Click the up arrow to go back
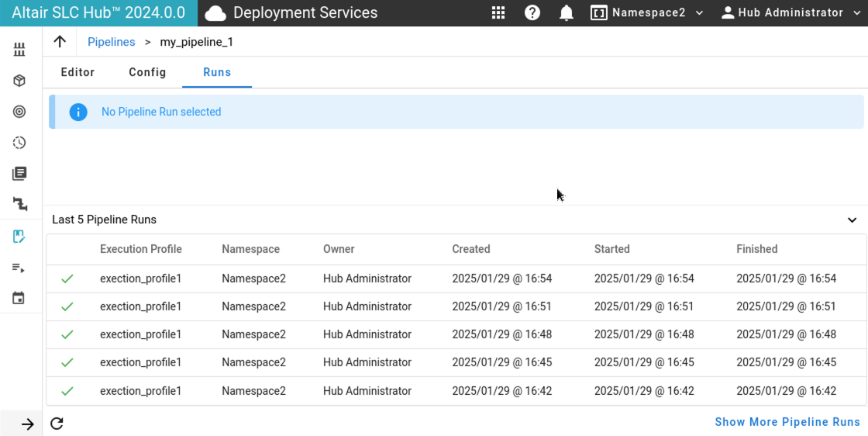868x436 pixels. tap(60, 42)
